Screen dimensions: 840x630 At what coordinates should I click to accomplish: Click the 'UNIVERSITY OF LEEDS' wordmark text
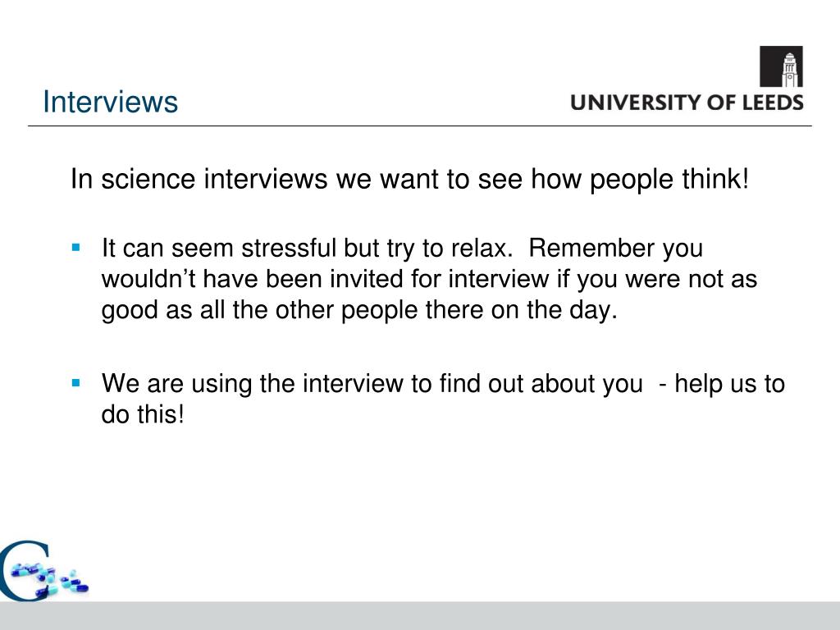click(687, 103)
